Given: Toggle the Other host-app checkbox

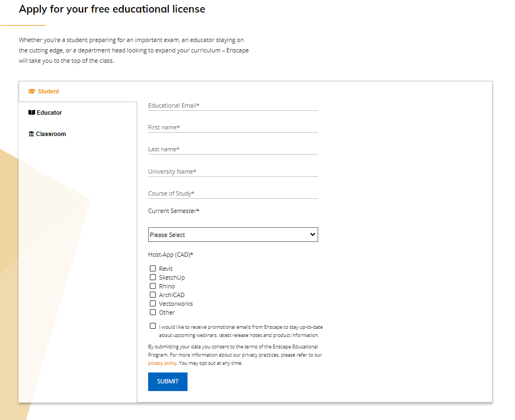Looking at the screenshot, I should tap(153, 312).
